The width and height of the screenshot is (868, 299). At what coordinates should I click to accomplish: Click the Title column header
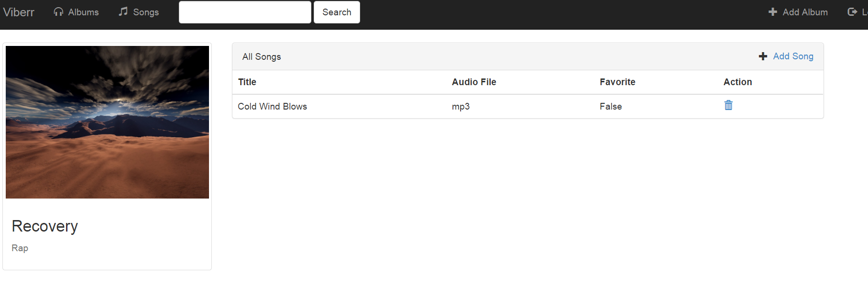click(x=247, y=82)
